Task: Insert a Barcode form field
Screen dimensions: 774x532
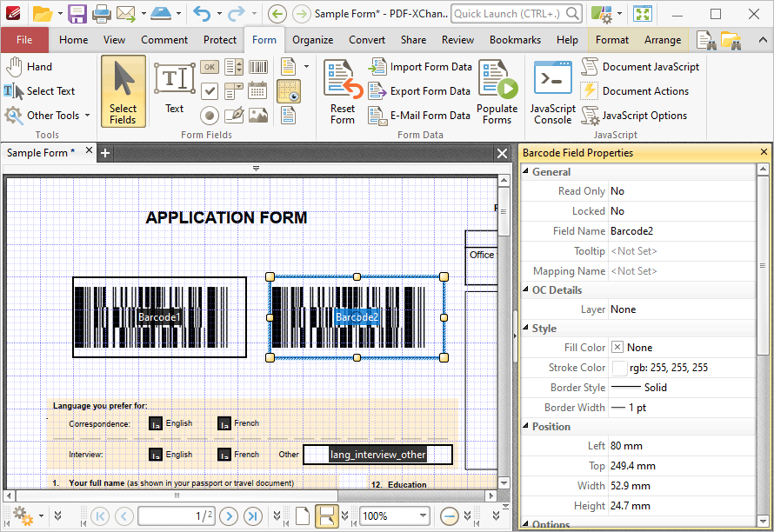Action: 258,67
